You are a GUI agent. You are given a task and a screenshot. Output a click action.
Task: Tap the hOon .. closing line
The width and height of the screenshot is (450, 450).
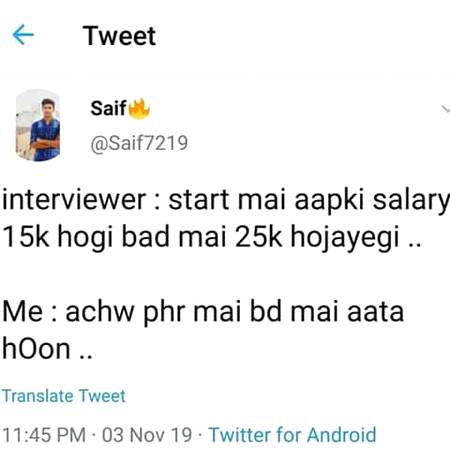point(47,349)
